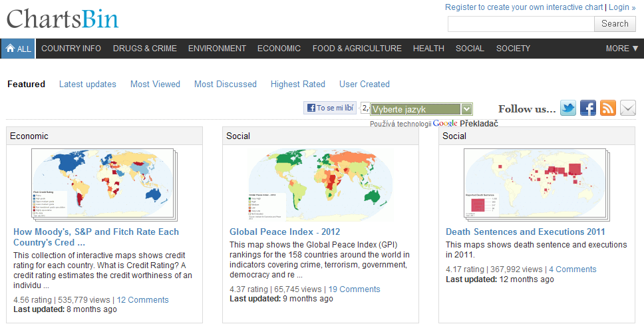Viewport: 644px width, 336px height.
Task: Switch to Latest updates tab
Action: (87, 84)
